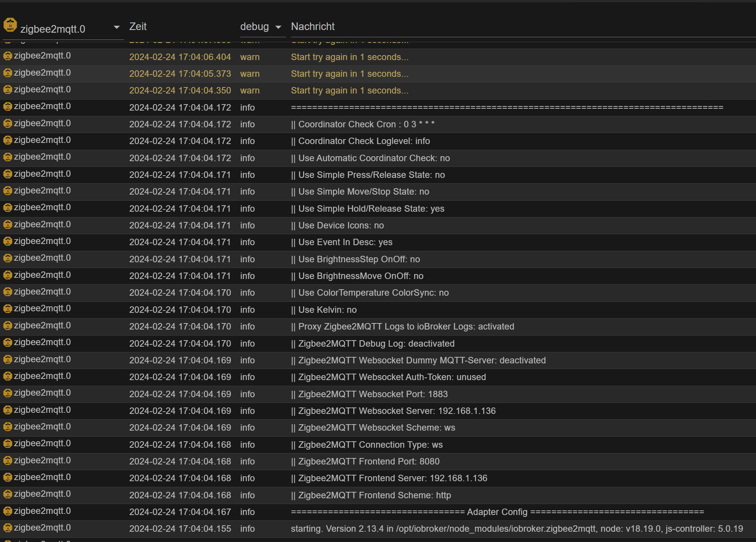Click adapter icon in Coordinator Check Cron row
Screen dimensions: 756x542
coord(8,124)
